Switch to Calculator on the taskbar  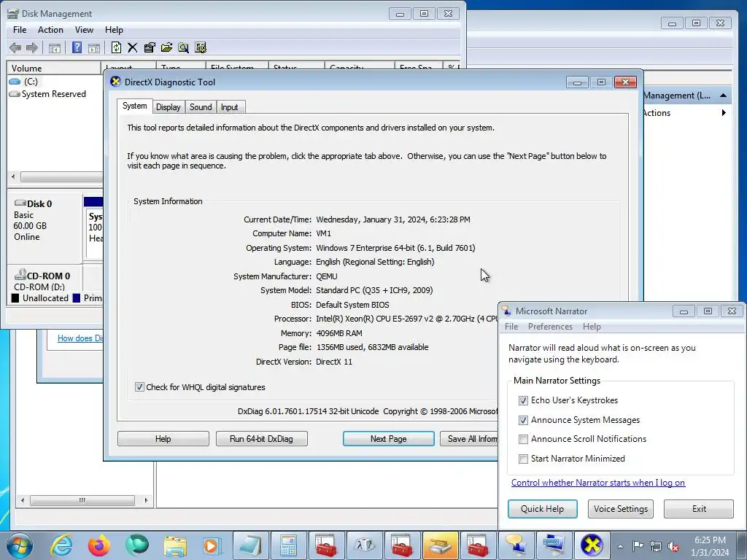pos(288,545)
